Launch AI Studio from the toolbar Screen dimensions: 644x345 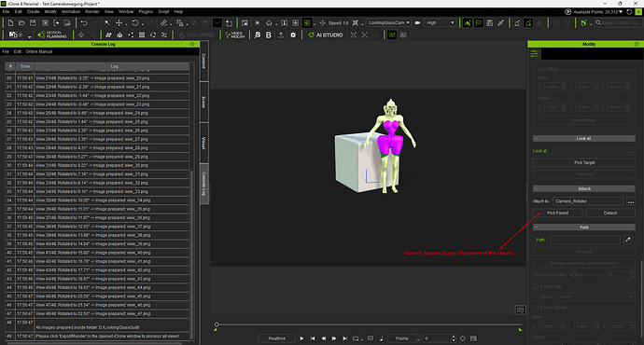coord(326,34)
